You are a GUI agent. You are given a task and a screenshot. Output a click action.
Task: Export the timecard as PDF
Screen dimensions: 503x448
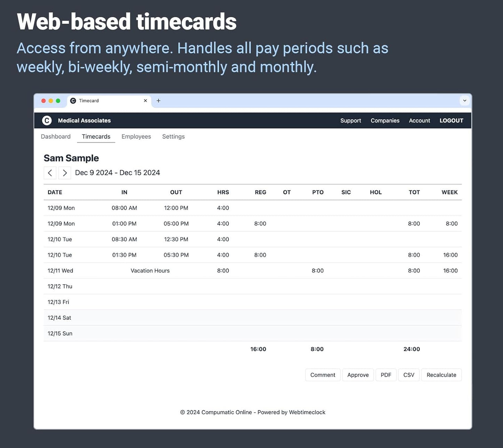(x=386, y=375)
